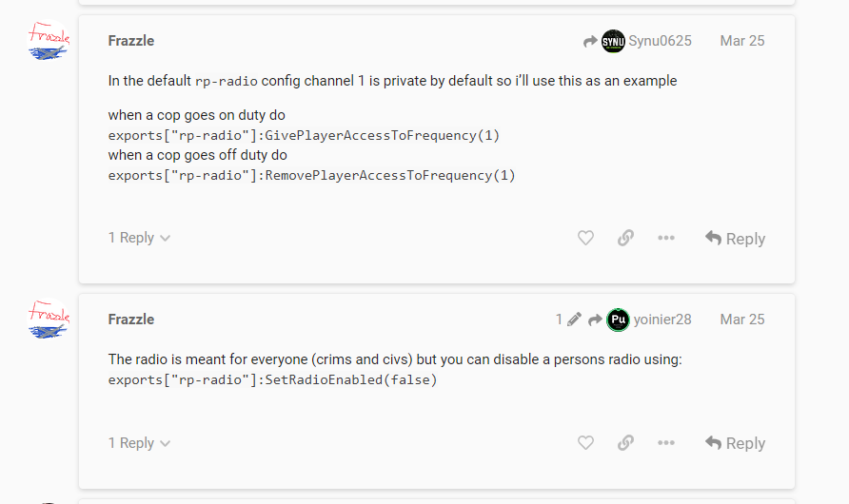Copy link of the GivePlayerAccessToFrequency post
Viewport: 849px width, 504px height.
[625, 238]
